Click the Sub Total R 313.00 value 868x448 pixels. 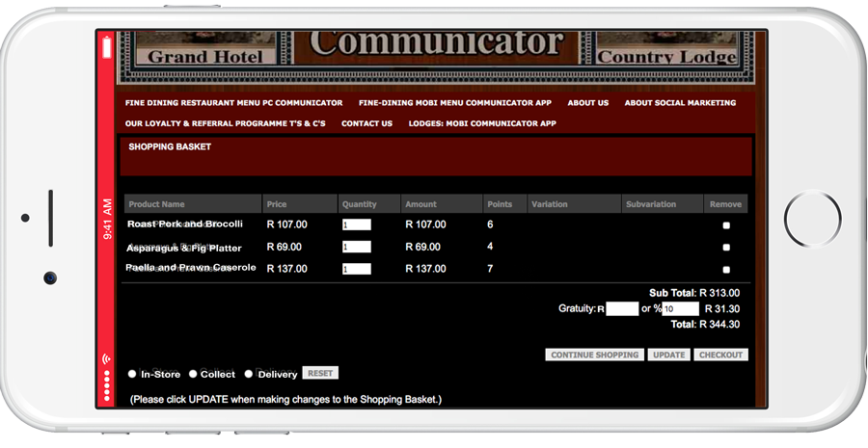[x=719, y=293]
